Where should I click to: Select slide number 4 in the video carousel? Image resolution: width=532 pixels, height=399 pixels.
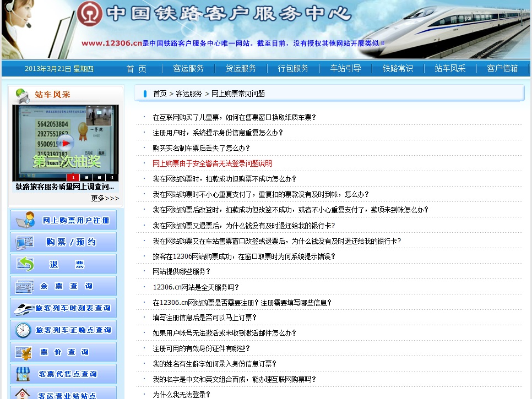point(112,177)
